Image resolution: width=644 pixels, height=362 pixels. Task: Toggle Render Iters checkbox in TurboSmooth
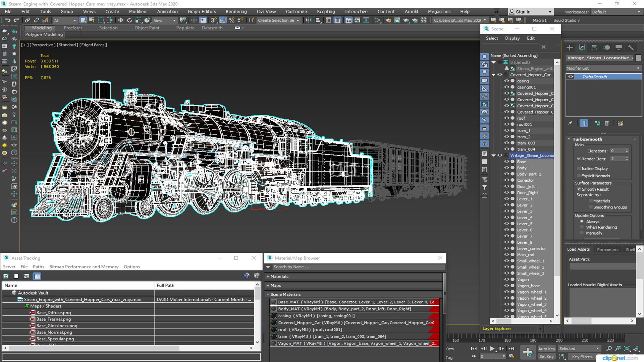pos(579,159)
